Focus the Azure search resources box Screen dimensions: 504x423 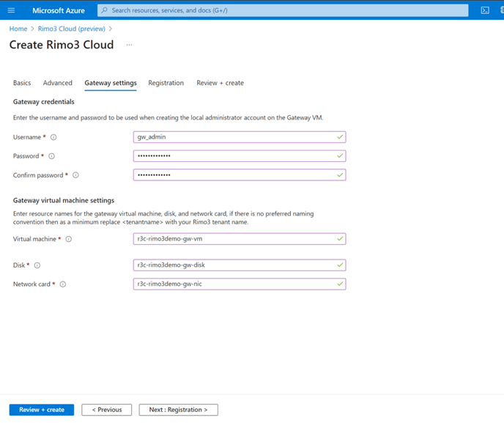[x=283, y=10]
